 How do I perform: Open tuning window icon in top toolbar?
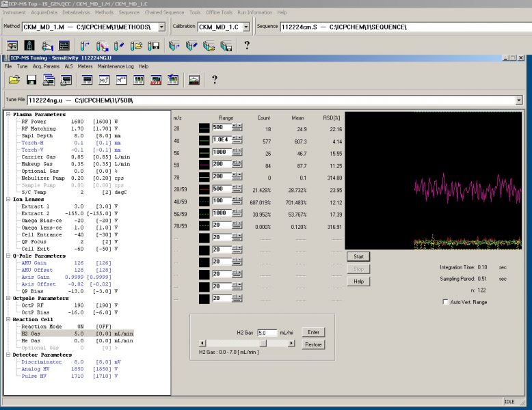[x=64, y=46]
